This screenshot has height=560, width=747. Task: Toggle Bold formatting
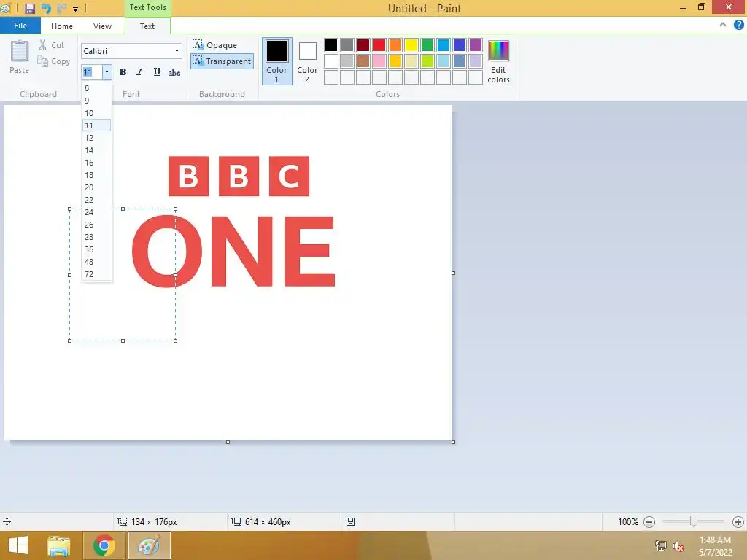pyautogui.click(x=123, y=72)
